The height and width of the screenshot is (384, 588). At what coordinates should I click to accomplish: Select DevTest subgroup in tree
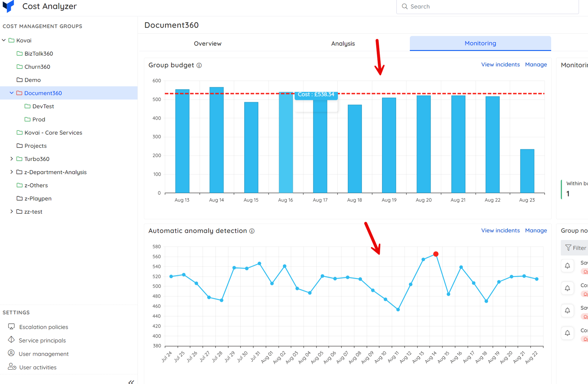pos(43,106)
